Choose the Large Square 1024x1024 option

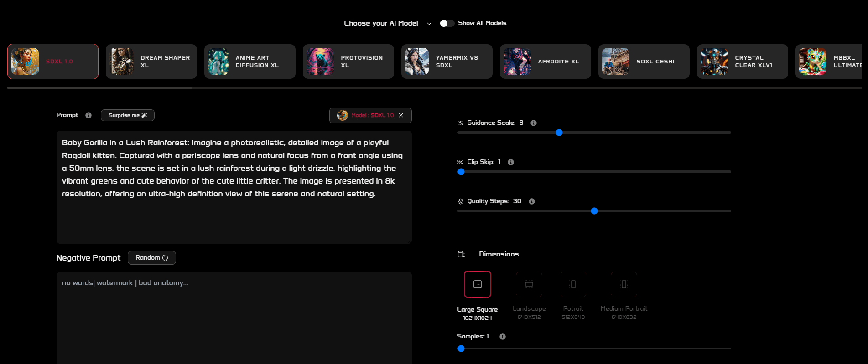point(478,284)
